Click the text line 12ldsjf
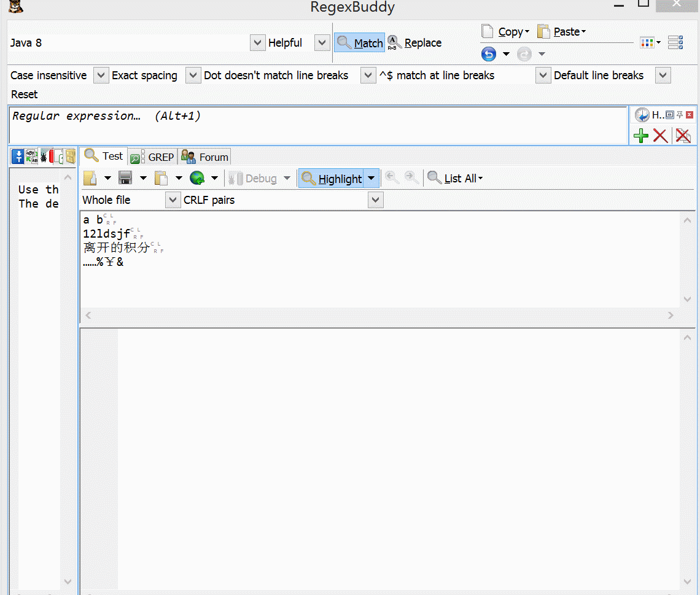700x595 pixels. (107, 233)
